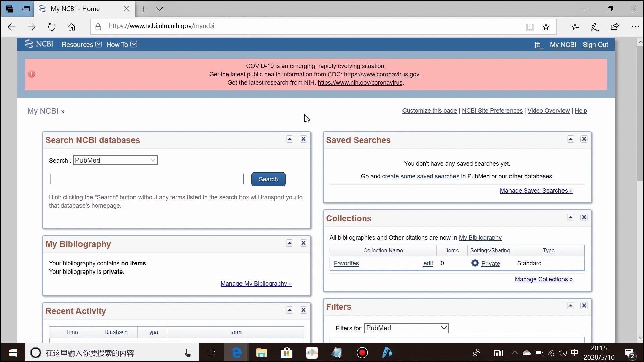Focus the NCBI search text box

pyautogui.click(x=147, y=179)
